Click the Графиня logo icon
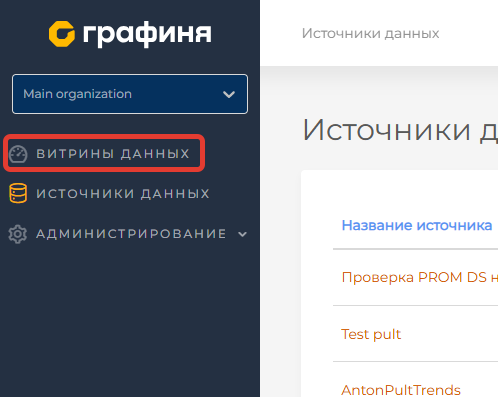 (x=62, y=34)
